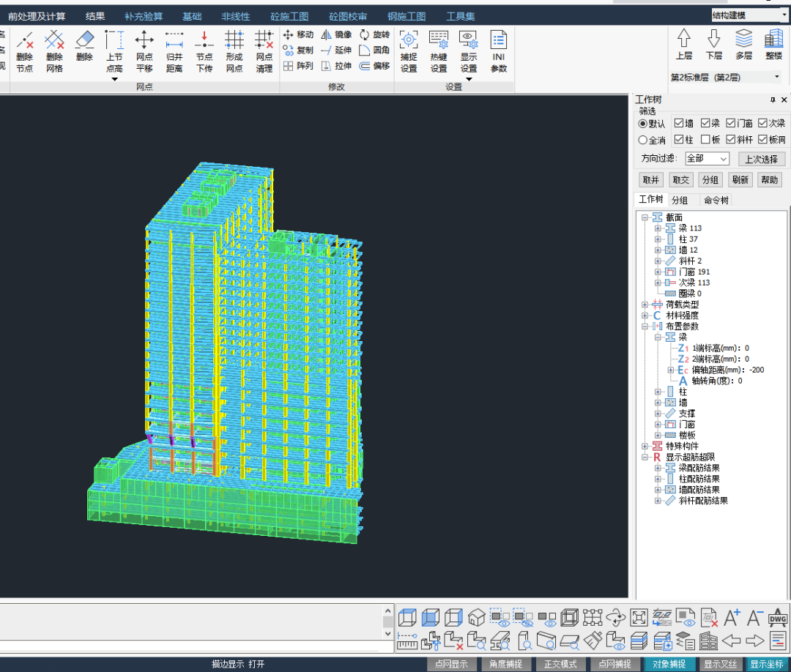Viewport: 791px width, 672px height.
Task: Select the 全消 radio button
Action: coord(643,140)
